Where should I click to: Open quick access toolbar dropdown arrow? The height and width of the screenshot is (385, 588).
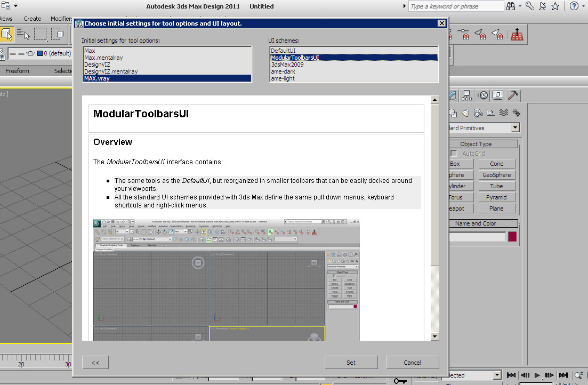16,5
